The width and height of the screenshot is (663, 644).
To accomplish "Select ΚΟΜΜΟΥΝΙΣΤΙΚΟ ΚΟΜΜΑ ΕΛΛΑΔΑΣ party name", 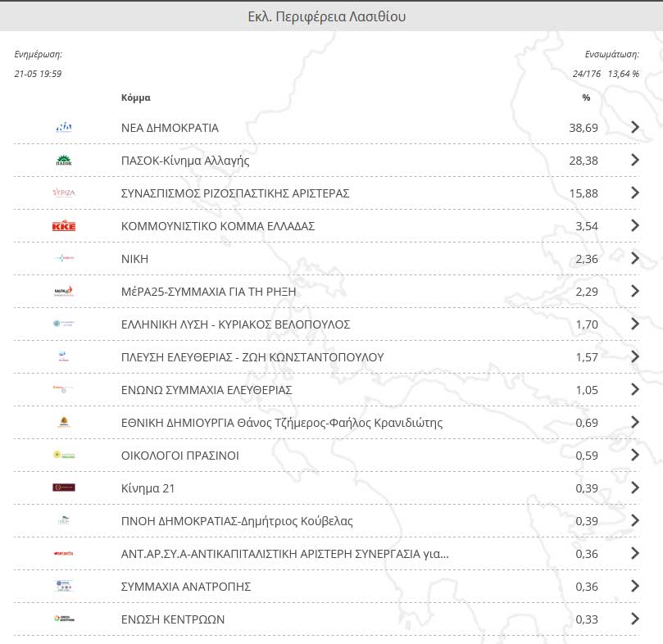I will [x=218, y=226].
